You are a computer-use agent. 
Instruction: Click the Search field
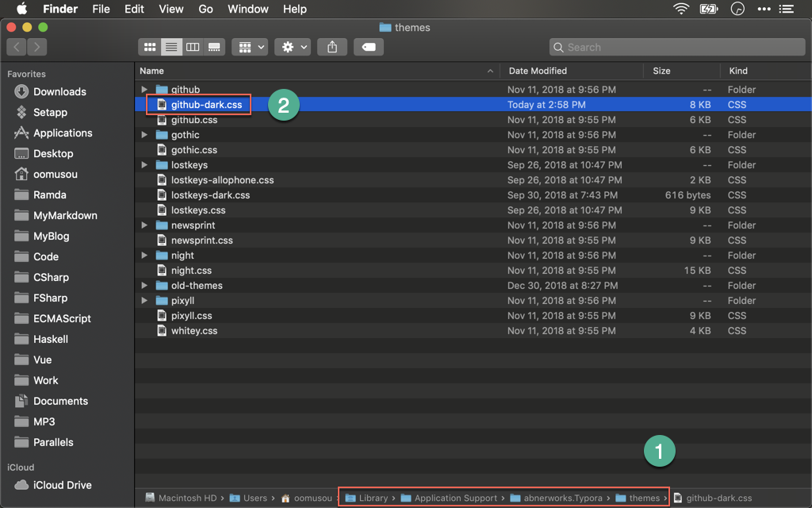coord(677,47)
